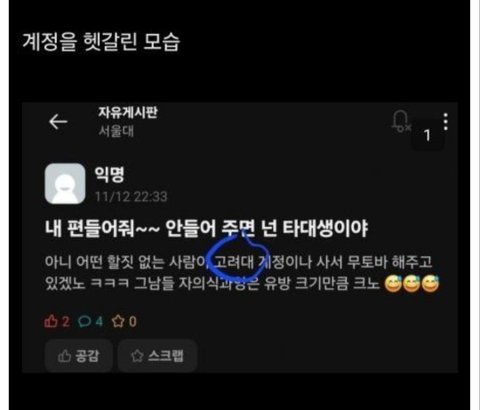Click the red thumbs-up count icon
480x410 pixels.
point(51,321)
